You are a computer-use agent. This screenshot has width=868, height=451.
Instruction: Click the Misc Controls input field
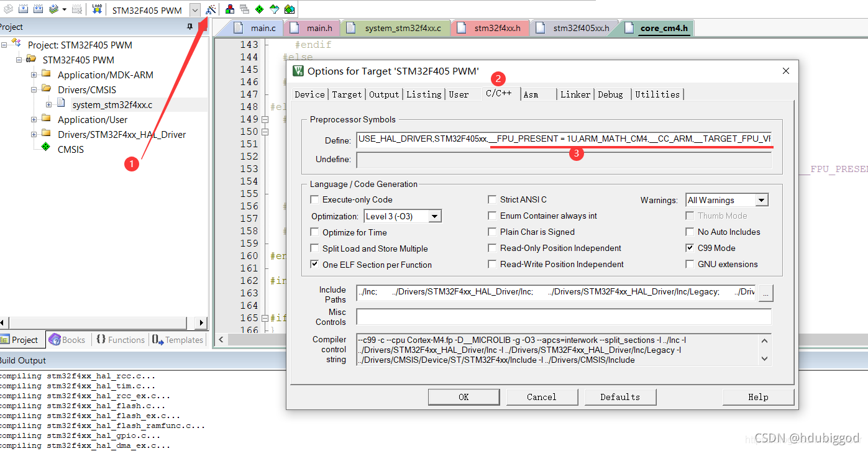click(564, 317)
